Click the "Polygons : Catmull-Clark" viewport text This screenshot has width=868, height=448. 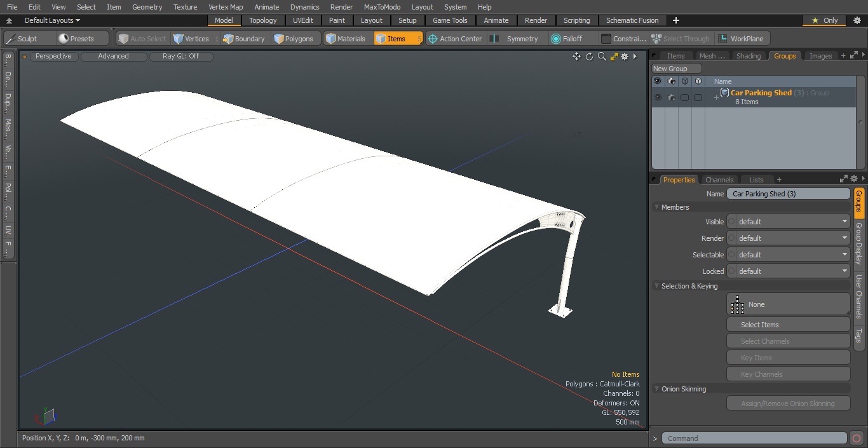coord(602,384)
